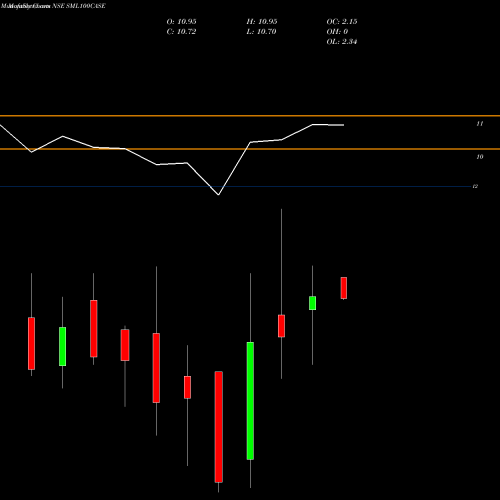Click the 'OH: 0' reading
The width and height of the screenshot is (500, 500).
337,32
